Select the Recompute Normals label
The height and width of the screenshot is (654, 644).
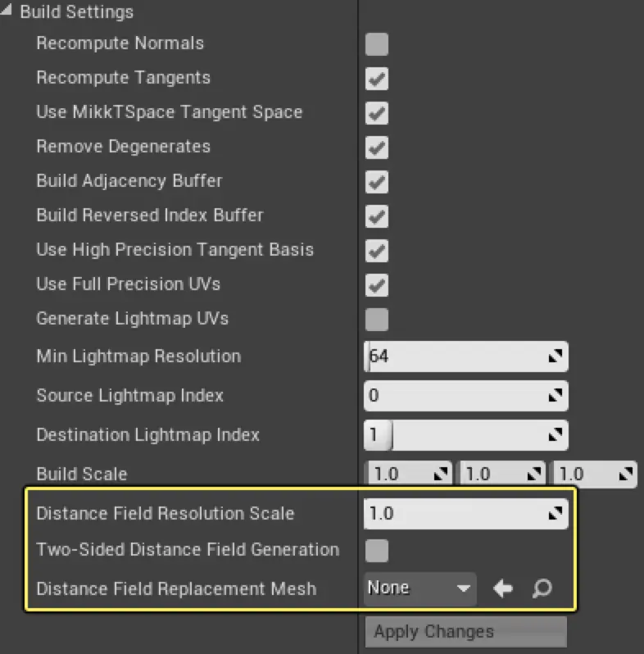coord(120,43)
